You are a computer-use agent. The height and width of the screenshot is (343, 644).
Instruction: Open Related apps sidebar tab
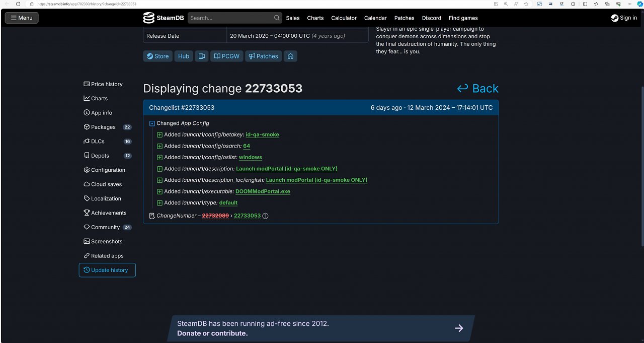click(x=107, y=256)
